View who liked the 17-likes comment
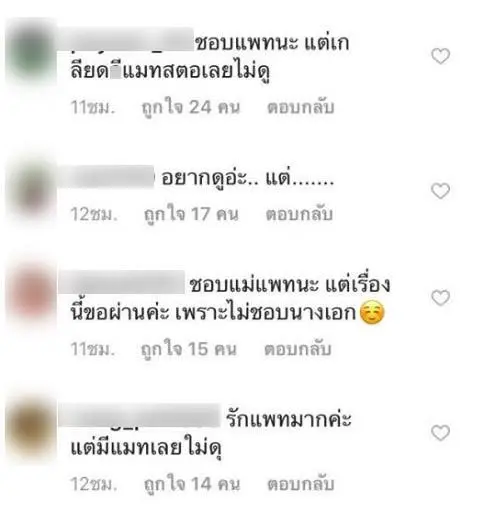 click(191, 214)
